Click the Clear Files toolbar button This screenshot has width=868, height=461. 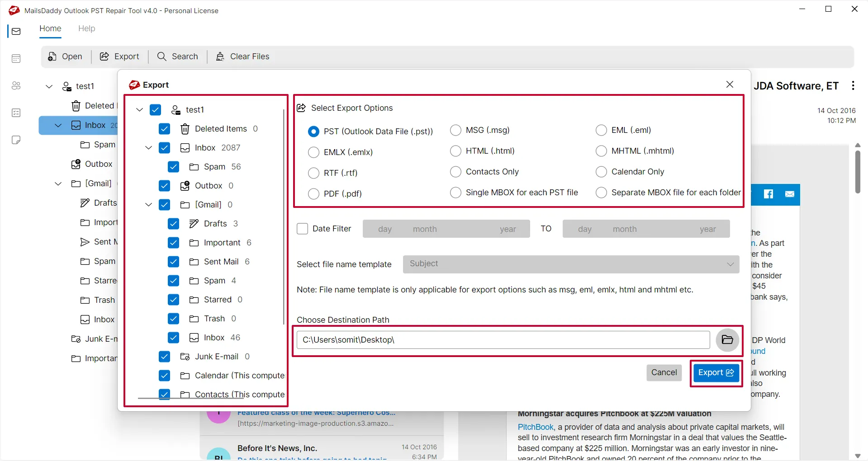click(243, 56)
